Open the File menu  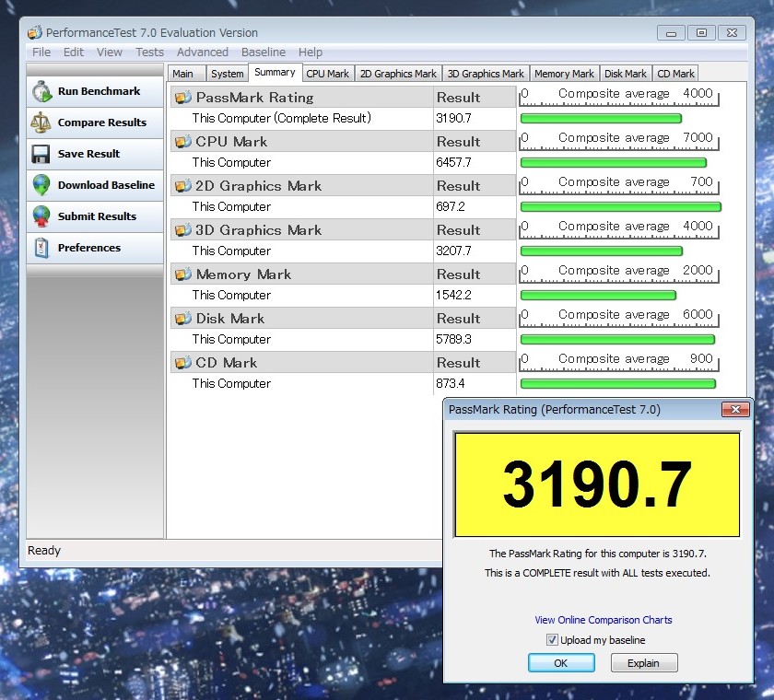[x=41, y=52]
